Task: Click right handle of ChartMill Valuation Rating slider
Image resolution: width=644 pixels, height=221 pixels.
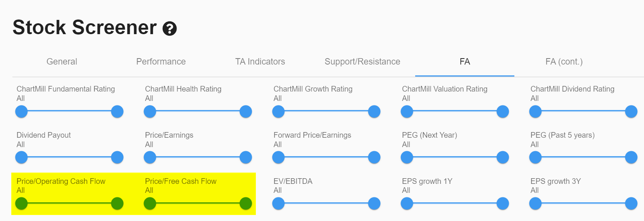Action: [x=503, y=111]
